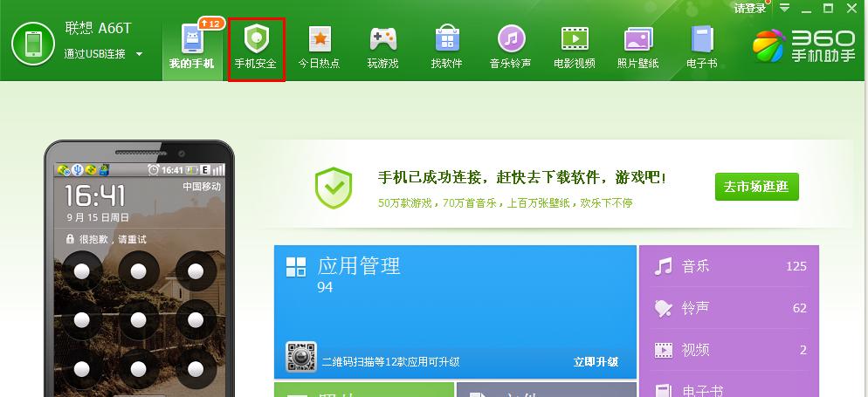Open the 应用管理 tile
This screenshot has width=868, height=397.
pos(455,311)
